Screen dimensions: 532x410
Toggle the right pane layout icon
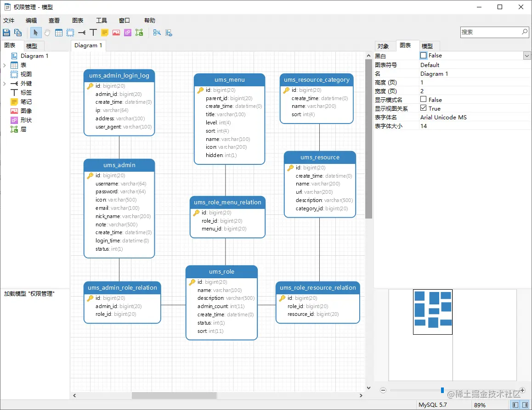click(x=525, y=405)
